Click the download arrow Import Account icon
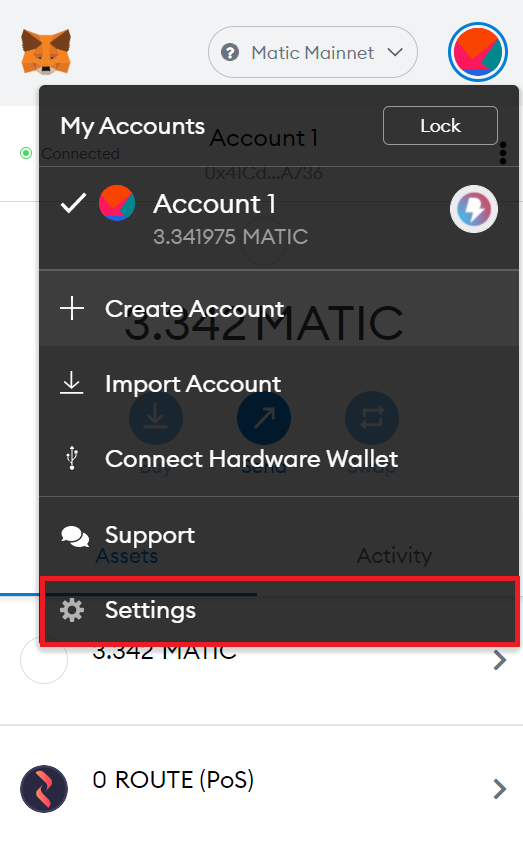The image size is (523, 841). point(71,384)
